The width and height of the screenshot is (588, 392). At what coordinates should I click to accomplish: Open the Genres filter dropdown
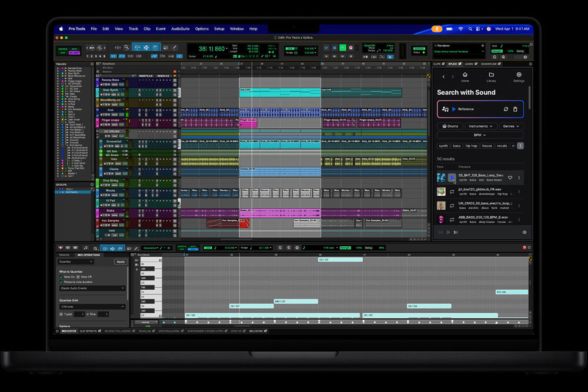point(511,126)
